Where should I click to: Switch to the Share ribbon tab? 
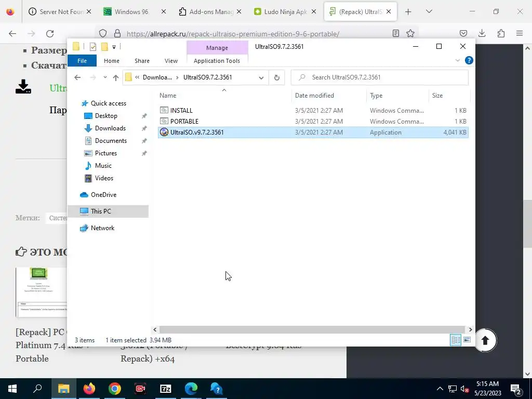142,61
